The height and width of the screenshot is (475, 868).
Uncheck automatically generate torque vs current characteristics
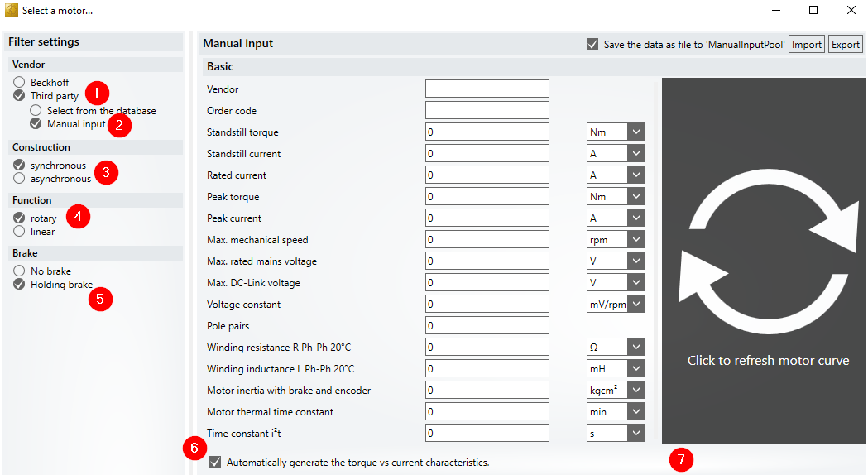215,463
